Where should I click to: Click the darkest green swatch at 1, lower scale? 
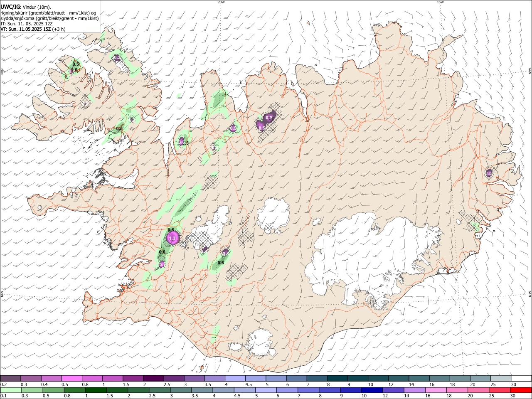point(96,390)
